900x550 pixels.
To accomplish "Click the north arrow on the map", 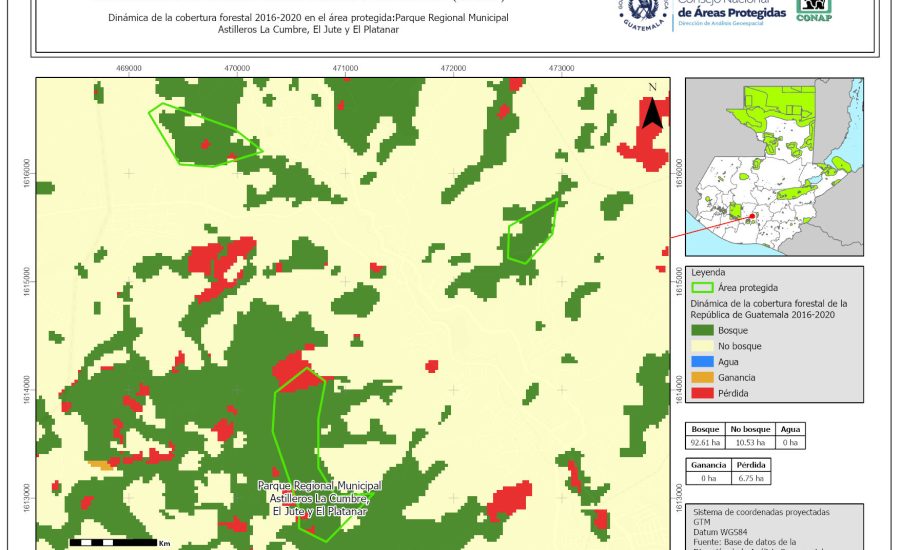I will pyautogui.click(x=652, y=108).
